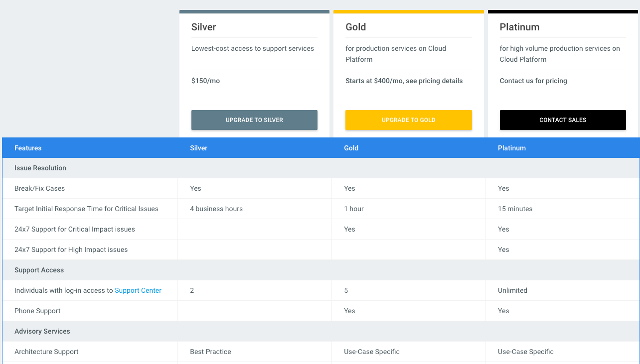Click Gold Yes for Phone Support
Viewport: 640px width, 364px height.
click(x=349, y=311)
